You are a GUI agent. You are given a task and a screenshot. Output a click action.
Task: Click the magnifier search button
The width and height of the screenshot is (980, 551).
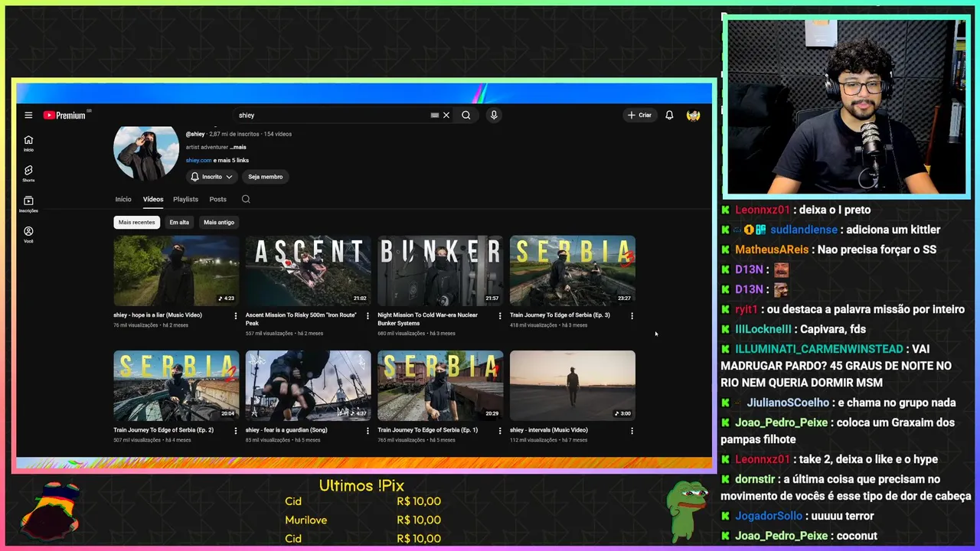click(465, 116)
